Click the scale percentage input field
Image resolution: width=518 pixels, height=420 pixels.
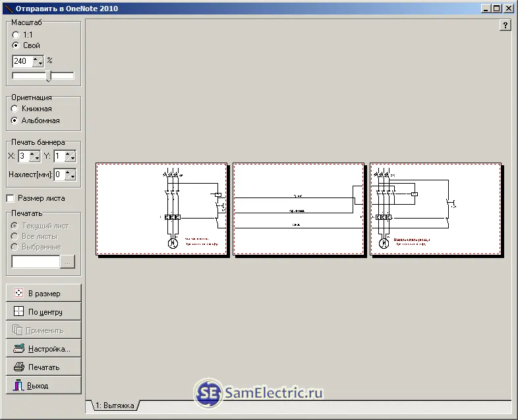tap(22, 61)
